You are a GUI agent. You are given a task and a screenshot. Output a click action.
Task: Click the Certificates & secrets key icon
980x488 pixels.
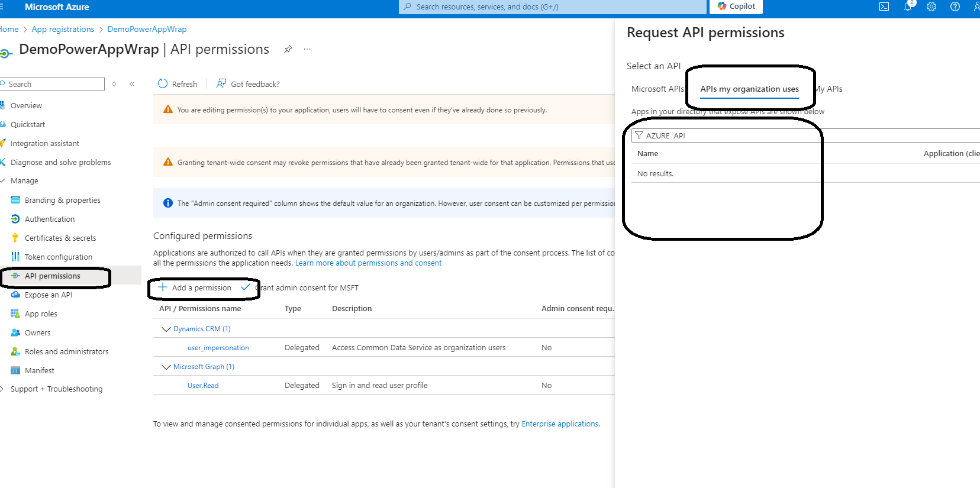pos(15,238)
